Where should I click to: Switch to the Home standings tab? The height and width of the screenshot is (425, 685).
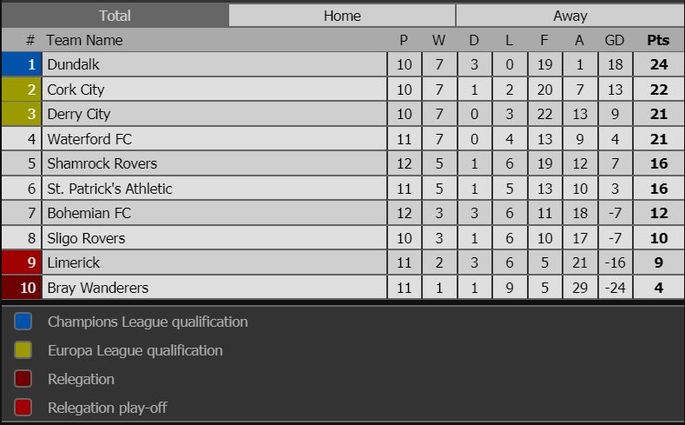coord(342,16)
